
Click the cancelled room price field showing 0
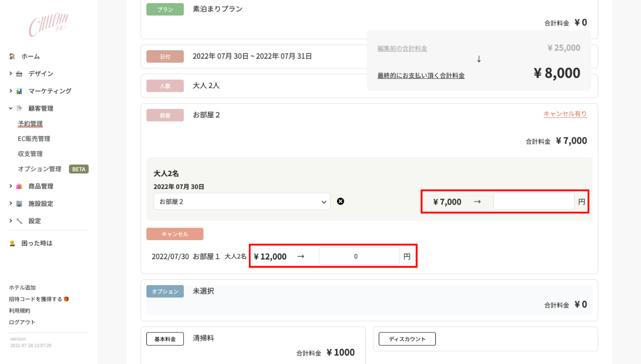[359, 256]
